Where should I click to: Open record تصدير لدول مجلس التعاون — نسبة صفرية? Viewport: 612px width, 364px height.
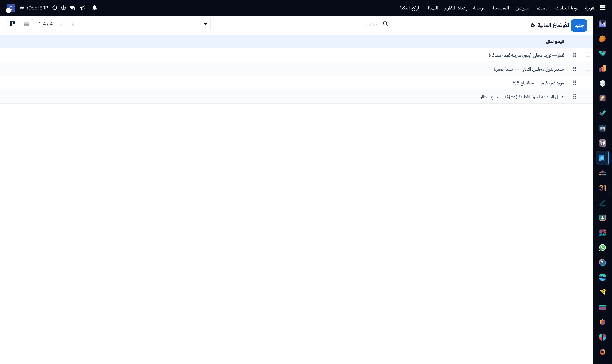tap(528, 69)
